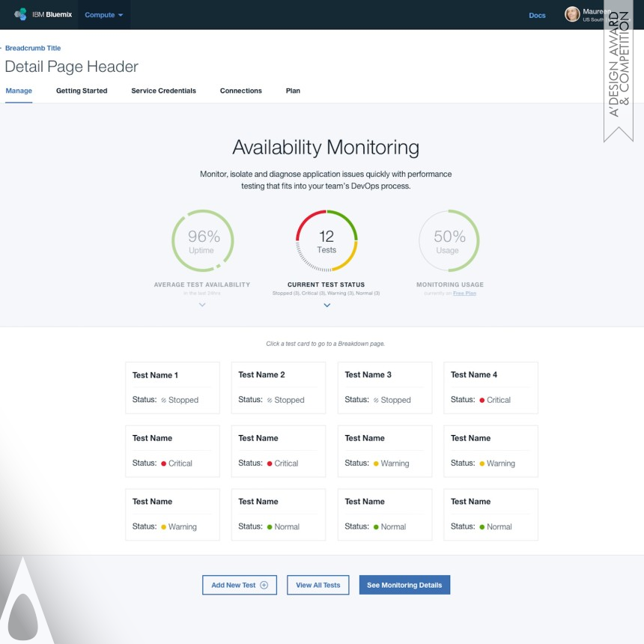The height and width of the screenshot is (644, 644).
Task: Select the Plan tab
Action: tap(292, 91)
